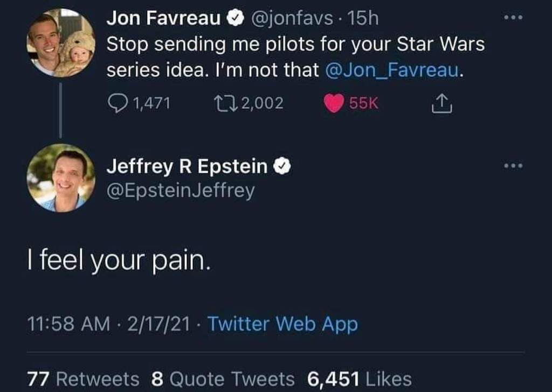This screenshot has width=552, height=392.
Task: Open the more options menu on Jeffrey Epstein's tweet
Action: 514,166
